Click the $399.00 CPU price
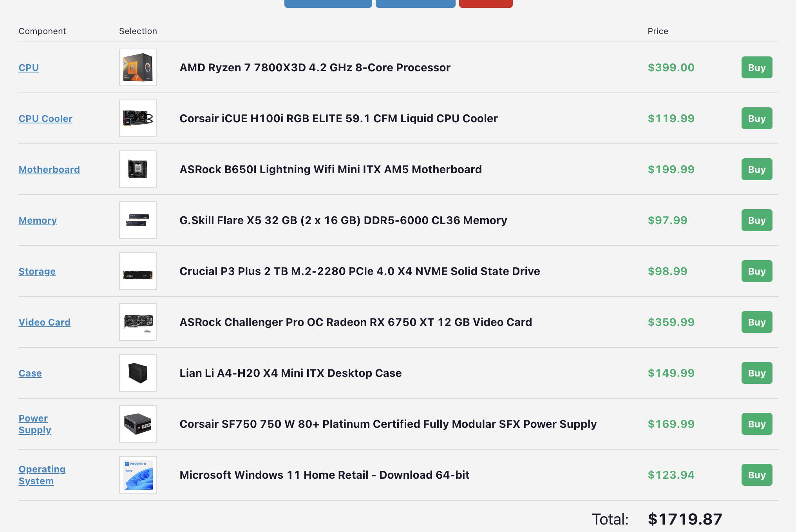This screenshot has height=532, width=796. (x=671, y=67)
